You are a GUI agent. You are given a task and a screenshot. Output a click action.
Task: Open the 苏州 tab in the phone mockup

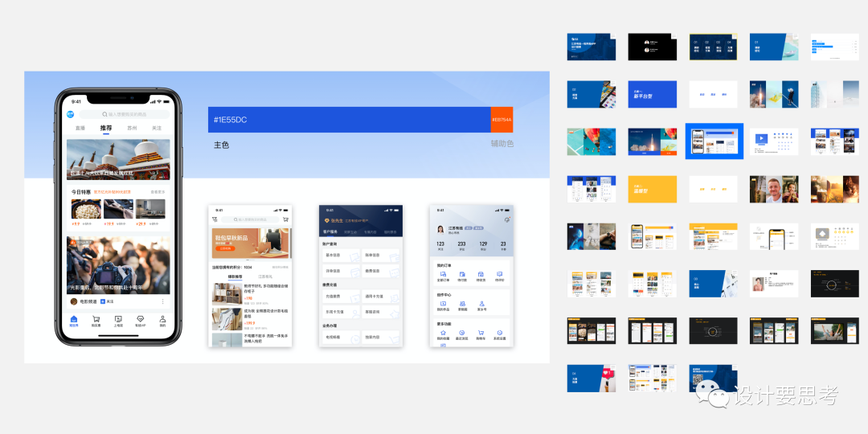pyautogui.click(x=132, y=128)
